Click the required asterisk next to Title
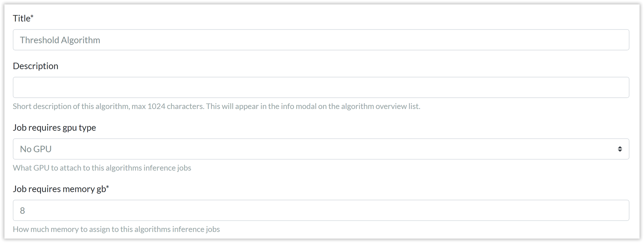Screen dimensions: 644x243 click(x=32, y=17)
